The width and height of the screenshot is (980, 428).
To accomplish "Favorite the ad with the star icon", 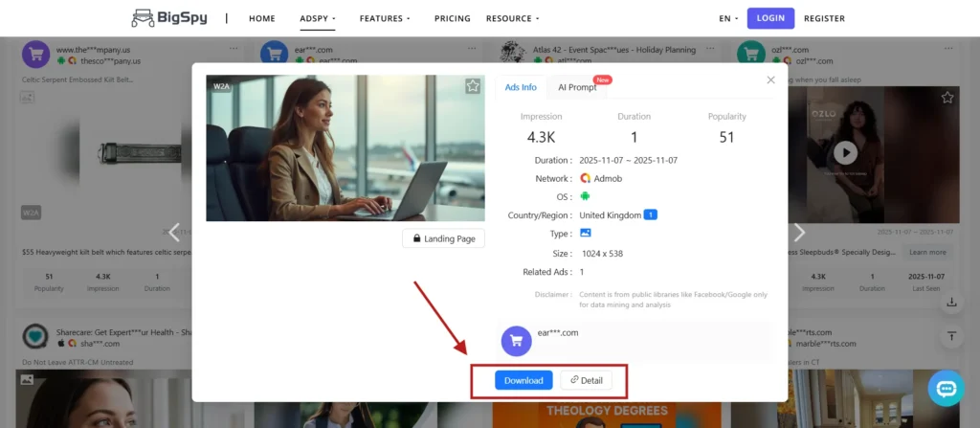I will pos(473,86).
